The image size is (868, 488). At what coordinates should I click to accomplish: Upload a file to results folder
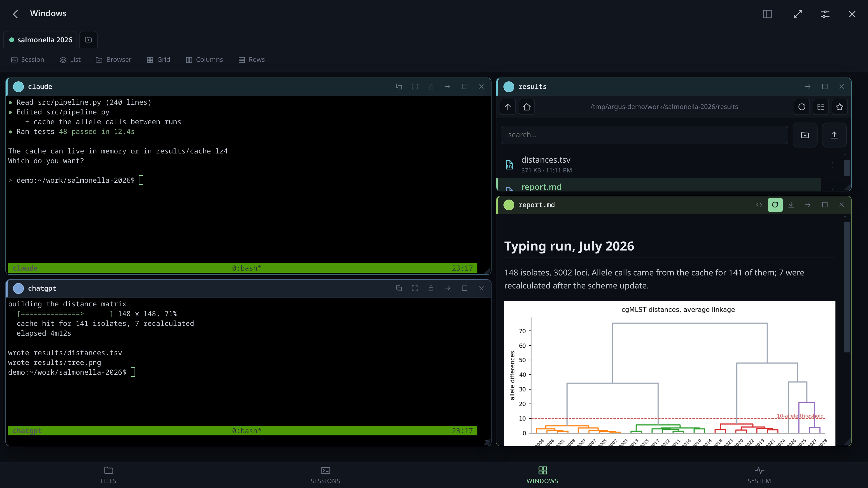pos(834,135)
